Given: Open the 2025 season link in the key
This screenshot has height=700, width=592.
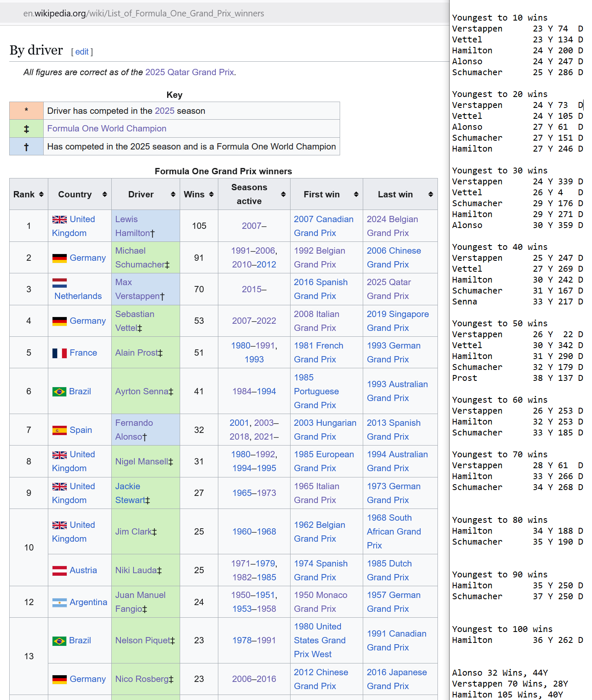Looking at the screenshot, I should coord(165,111).
